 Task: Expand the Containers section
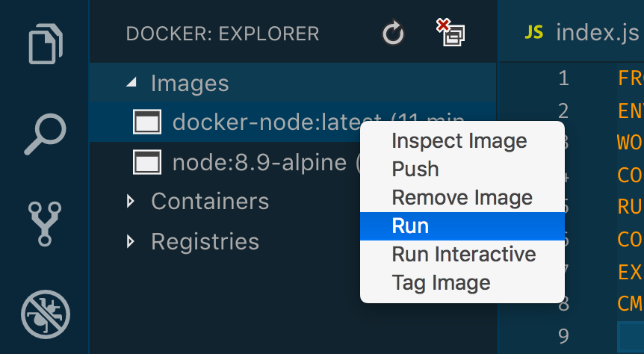coord(131,201)
